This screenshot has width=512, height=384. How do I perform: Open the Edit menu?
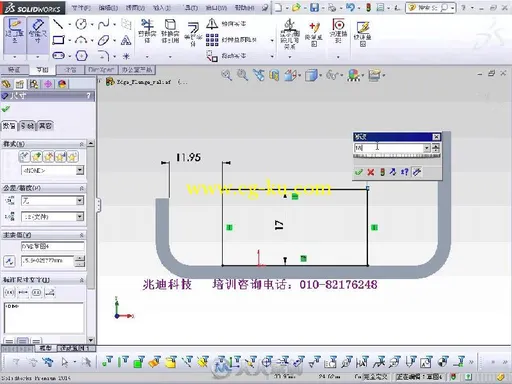108,7
